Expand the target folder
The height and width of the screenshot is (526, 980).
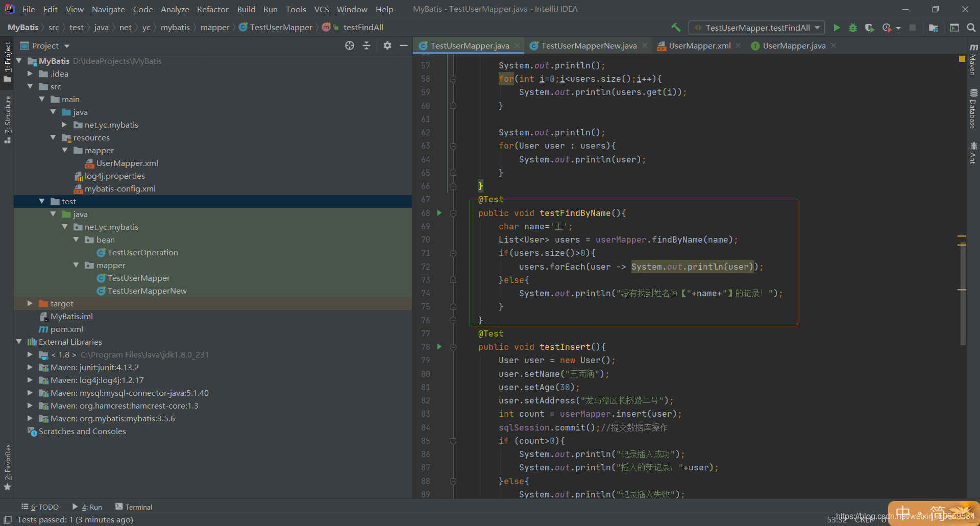coord(30,303)
